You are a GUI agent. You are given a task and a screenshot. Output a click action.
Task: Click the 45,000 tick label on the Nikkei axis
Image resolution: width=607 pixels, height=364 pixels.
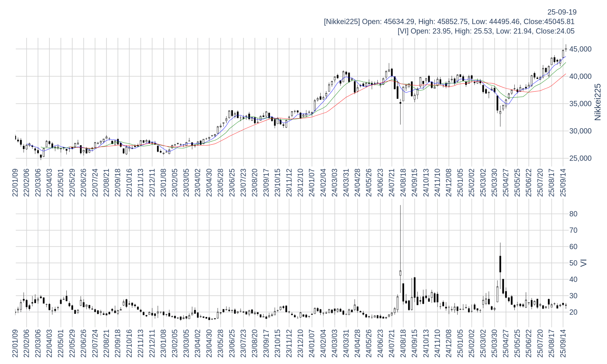pyautogui.click(x=580, y=49)
